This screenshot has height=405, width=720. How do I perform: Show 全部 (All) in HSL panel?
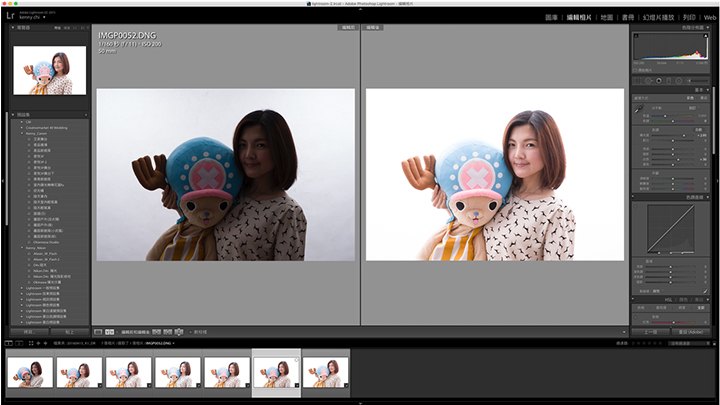pyautogui.click(x=701, y=308)
